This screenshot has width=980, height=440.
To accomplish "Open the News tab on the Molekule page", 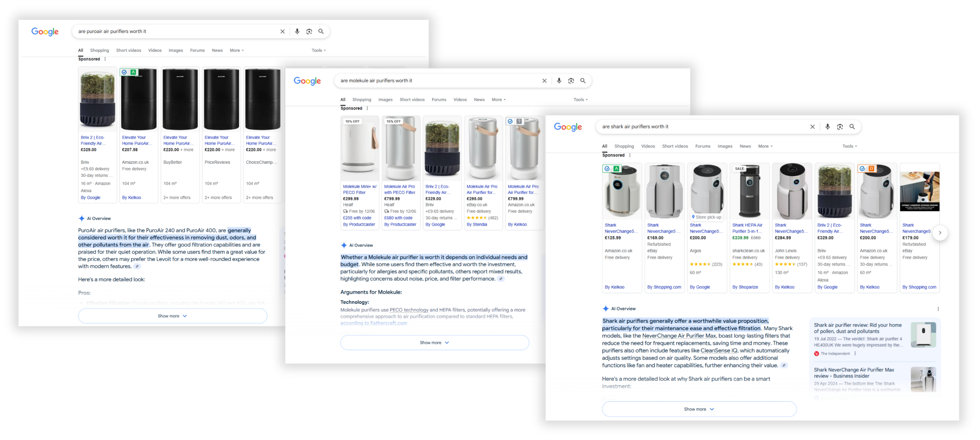I will pyautogui.click(x=479, y=99).
